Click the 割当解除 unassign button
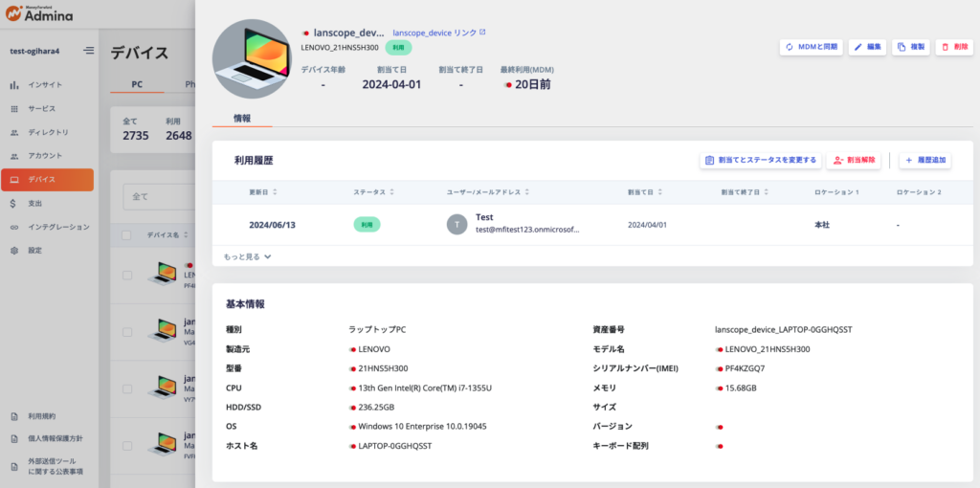 click(853, 161)
